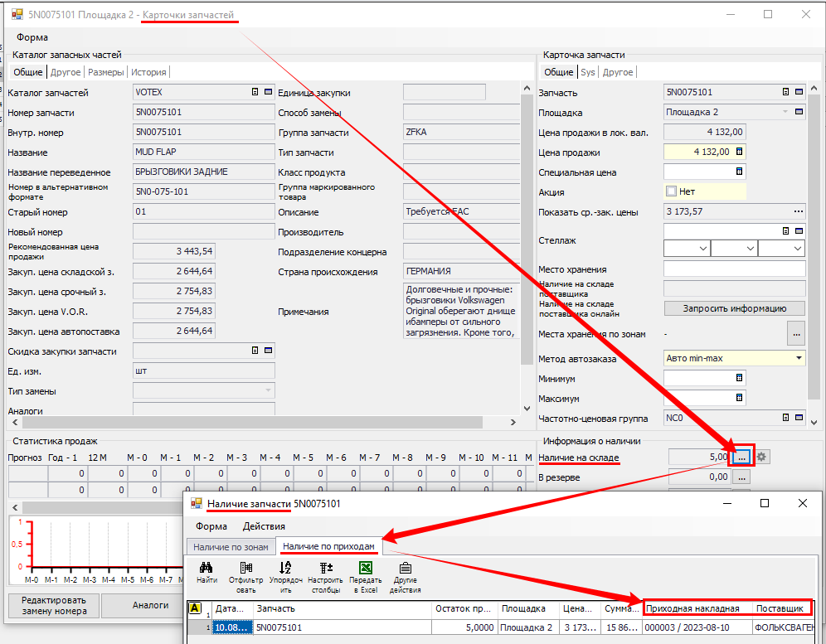Open Настроить столбцы column settings
The height and width of the screenshot is (644, 826).
[x=325, y=569]
